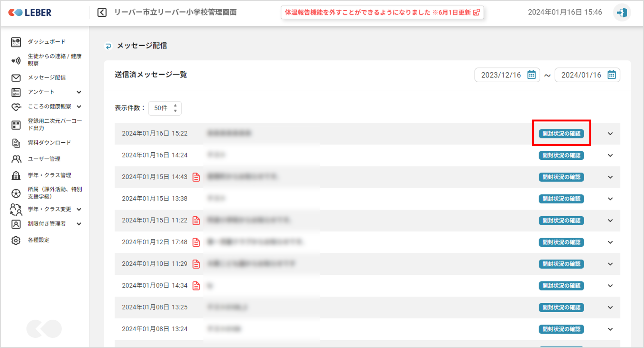Screen dimensions: 644x348
Task: Click the gear icon for 各種設定
Action: [16, 240]
